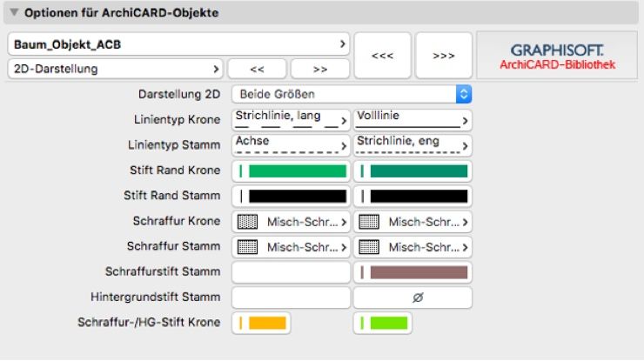The height and width of the screenshot is (361, 644).
Task: Click the empty left Schraffurstift Stamm field
Action: click(291, 272)
